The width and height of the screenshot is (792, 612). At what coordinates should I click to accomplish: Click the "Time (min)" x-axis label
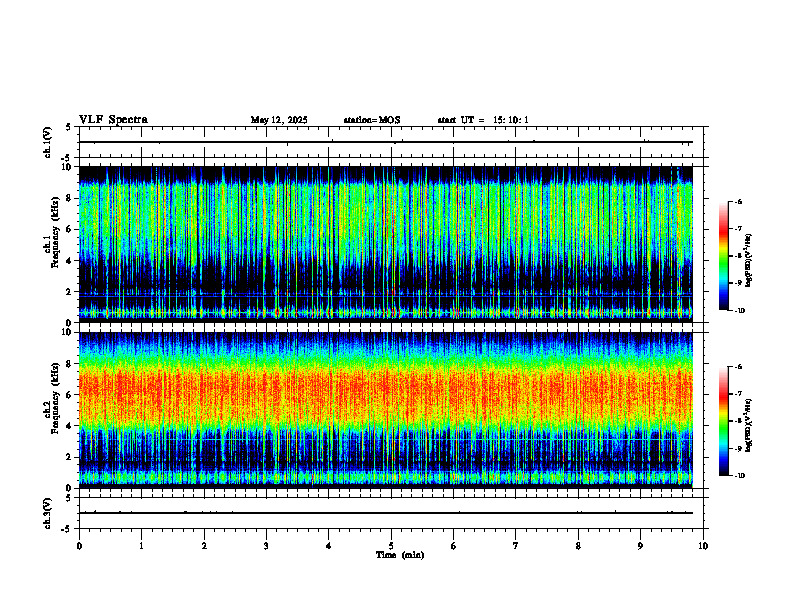[x=400, y=555]
